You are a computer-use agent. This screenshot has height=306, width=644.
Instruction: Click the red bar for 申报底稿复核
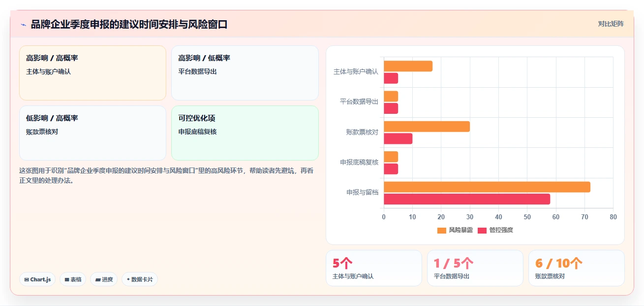(391, 169)
